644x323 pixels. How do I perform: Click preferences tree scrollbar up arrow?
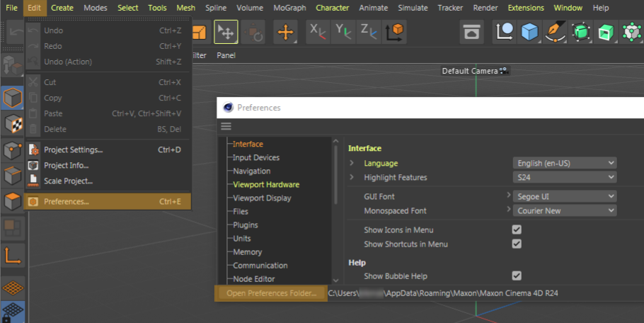(335, 141)
